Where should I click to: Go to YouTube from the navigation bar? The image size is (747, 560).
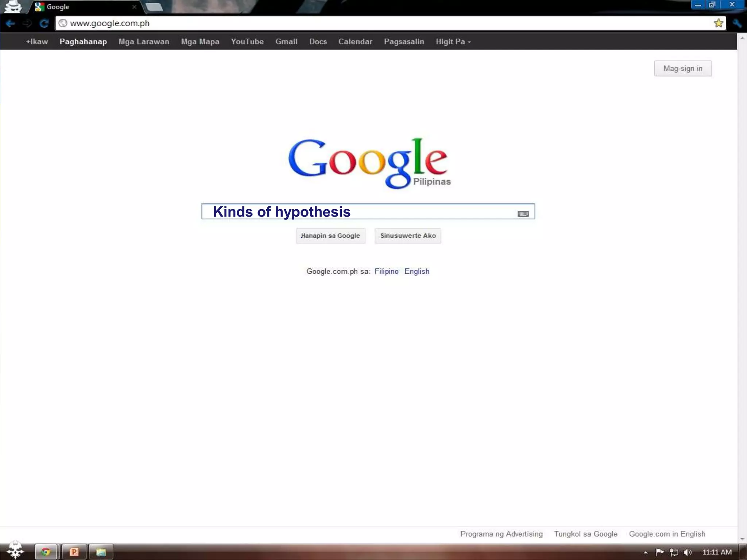tap(247, 42)
